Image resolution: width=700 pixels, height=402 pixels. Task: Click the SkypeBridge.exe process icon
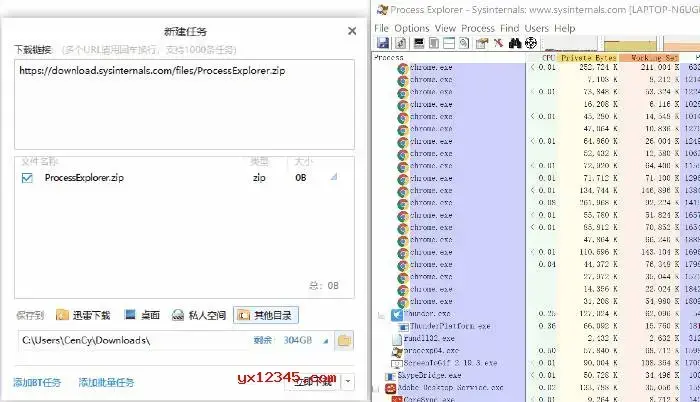click(391, 376)
